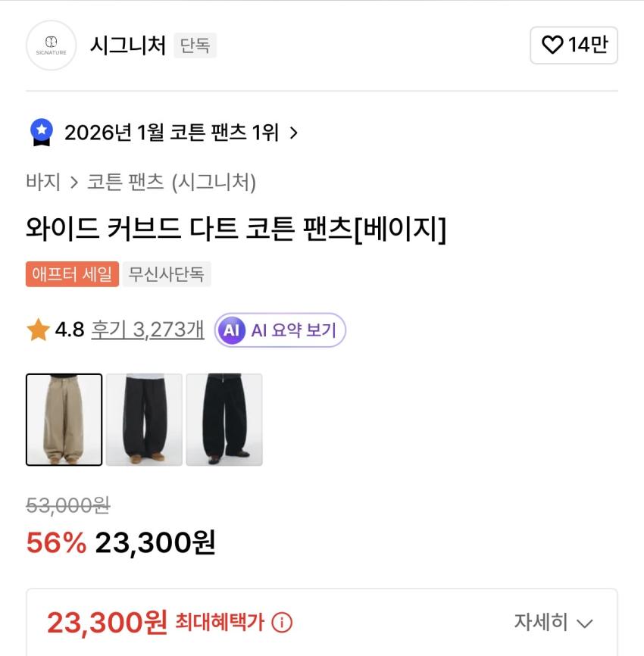Select the black pants thumbnail

(x=224, y=420)
